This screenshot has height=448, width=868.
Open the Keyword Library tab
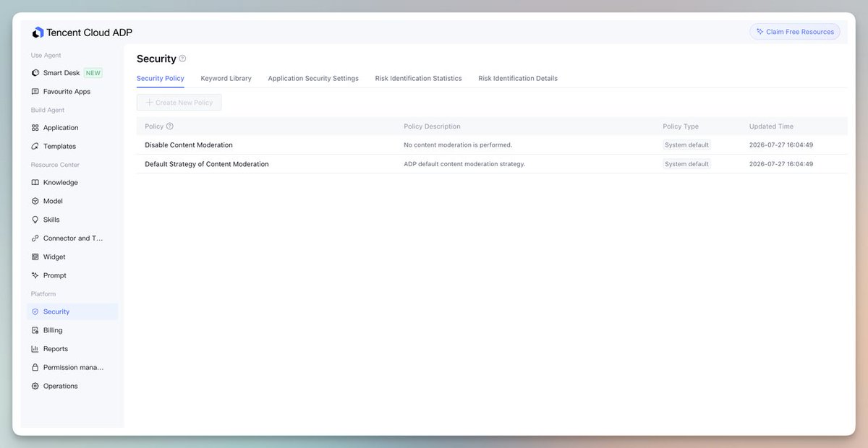226,78
